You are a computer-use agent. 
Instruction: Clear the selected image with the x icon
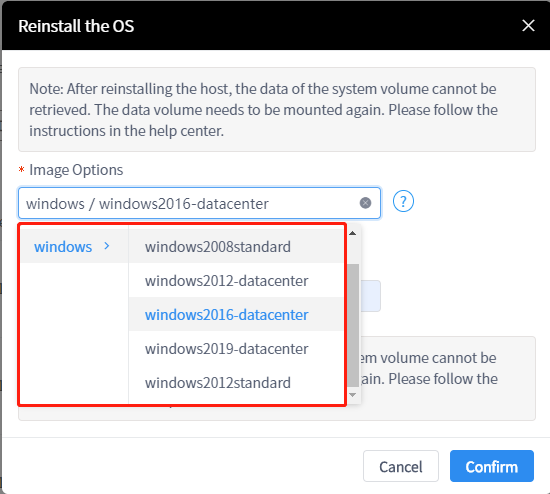pyautogui.click(x=365, y=203)
